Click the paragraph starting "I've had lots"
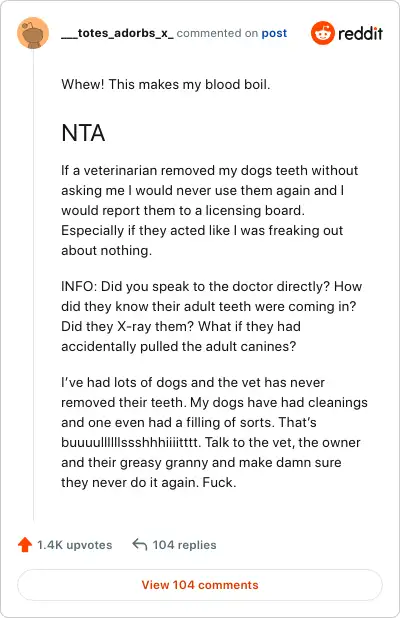This screenshot has height=618, width=400. [x=214, y=432]
